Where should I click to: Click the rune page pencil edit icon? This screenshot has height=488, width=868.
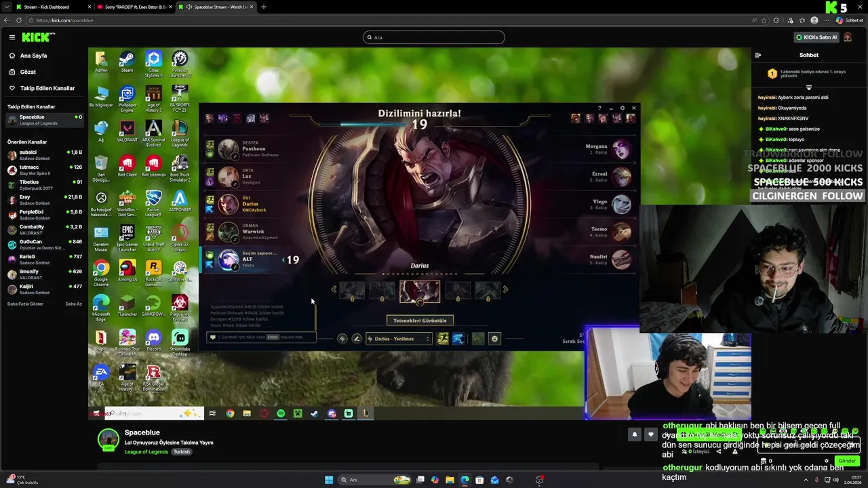click(x=357, y=339)
